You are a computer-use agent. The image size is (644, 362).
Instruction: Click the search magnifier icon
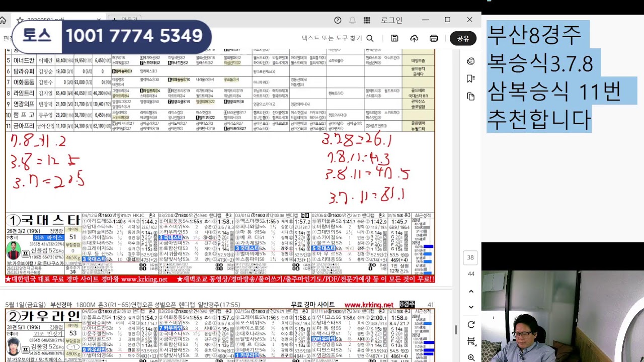(370, 38)
